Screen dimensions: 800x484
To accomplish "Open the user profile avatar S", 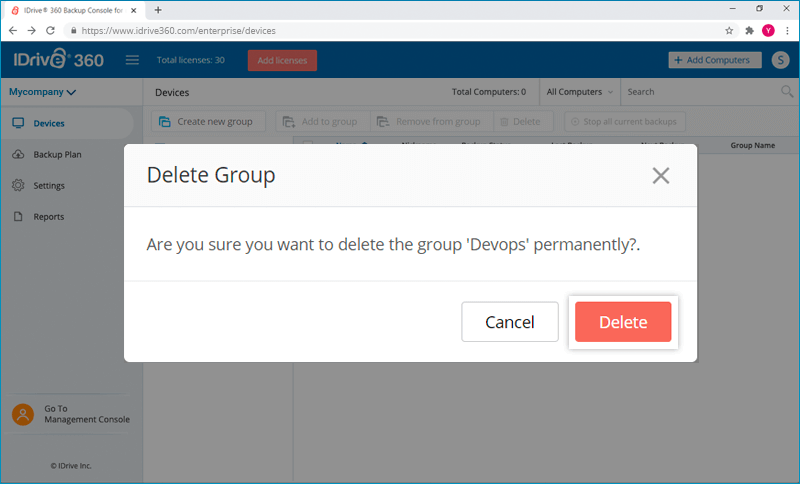I will pos(780,60).
